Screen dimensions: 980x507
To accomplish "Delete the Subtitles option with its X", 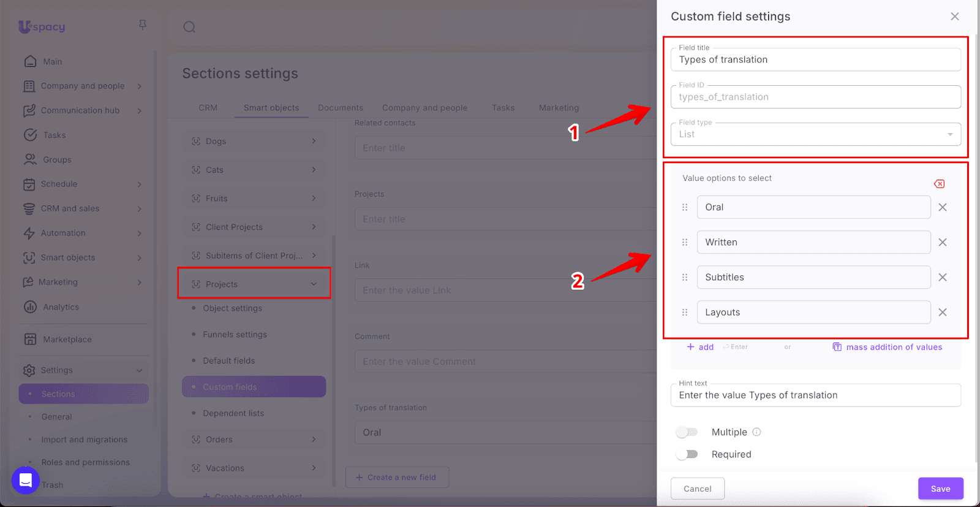I will 943,277.
